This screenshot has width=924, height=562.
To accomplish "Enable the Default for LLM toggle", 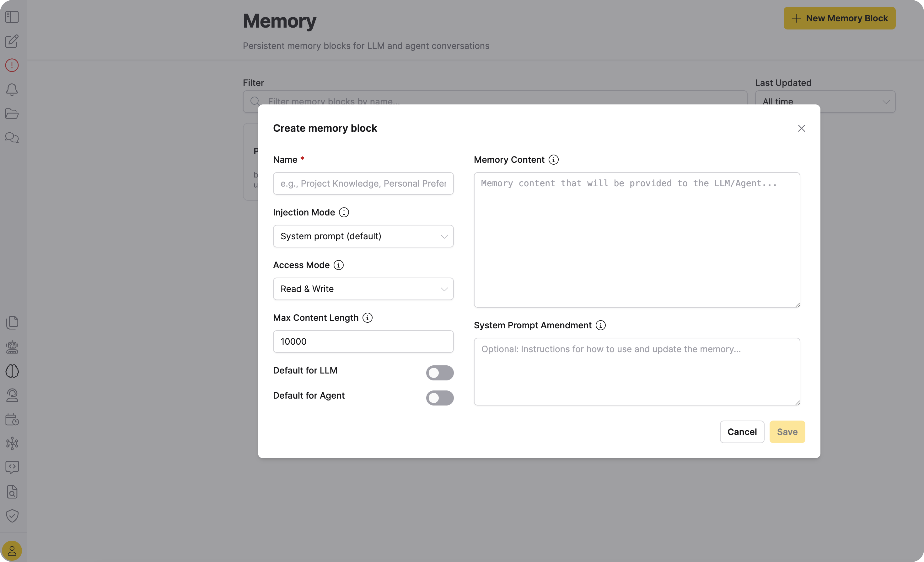I will click(x=439, y=373).
